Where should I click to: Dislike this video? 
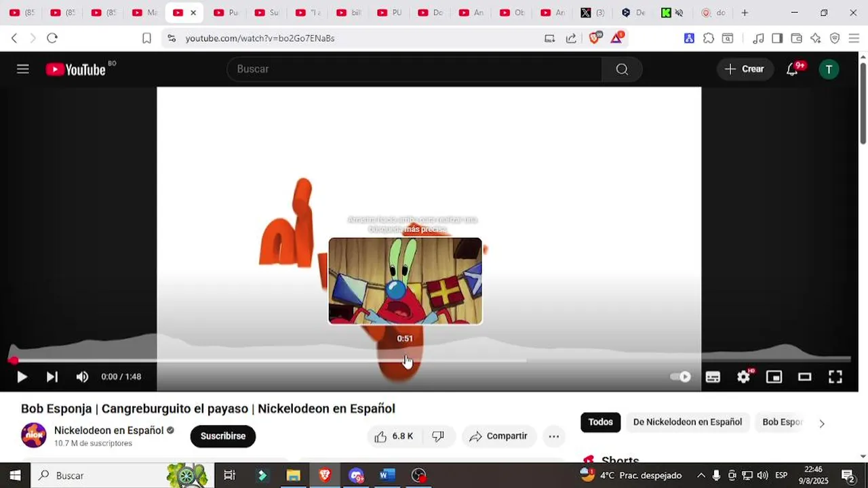tap(438, 436)
